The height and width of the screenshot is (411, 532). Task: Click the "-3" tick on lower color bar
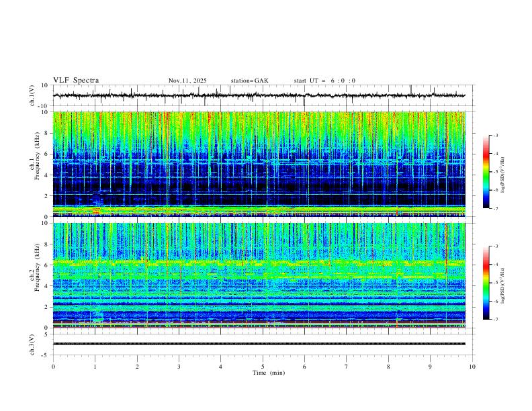[496, 246]
